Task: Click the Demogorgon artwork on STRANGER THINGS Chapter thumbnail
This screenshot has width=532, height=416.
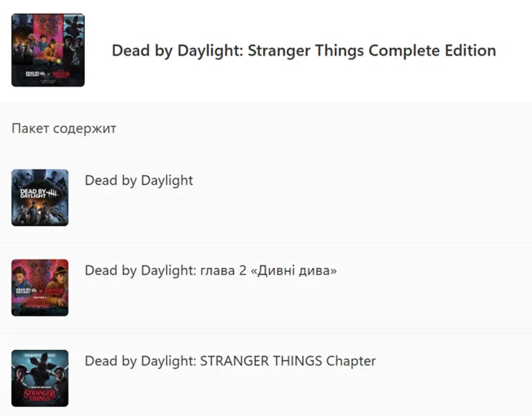Action: pyautogui.click(x=40, y=366)
